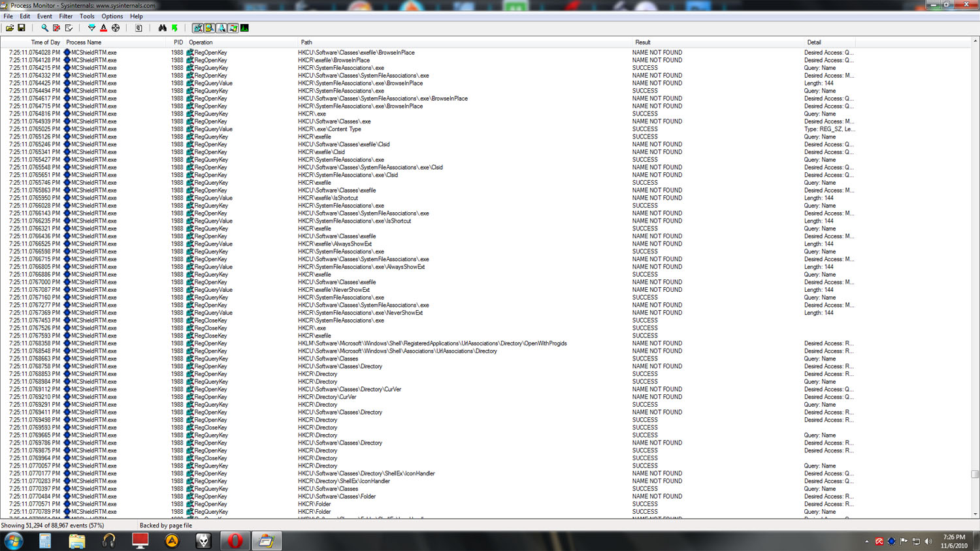Click the green Jump To arrow icon
The width and height of the screenshot is (980, 551).
pos(174,28)
